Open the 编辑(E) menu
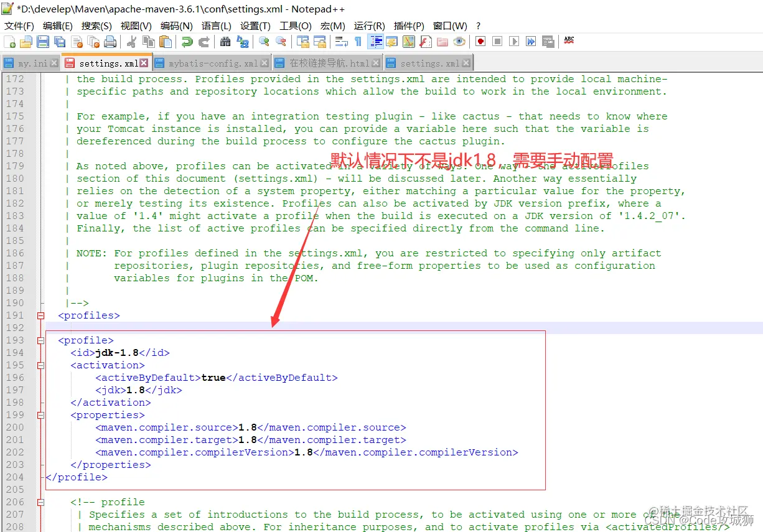The image size is (763, 532). pos(58,26)
